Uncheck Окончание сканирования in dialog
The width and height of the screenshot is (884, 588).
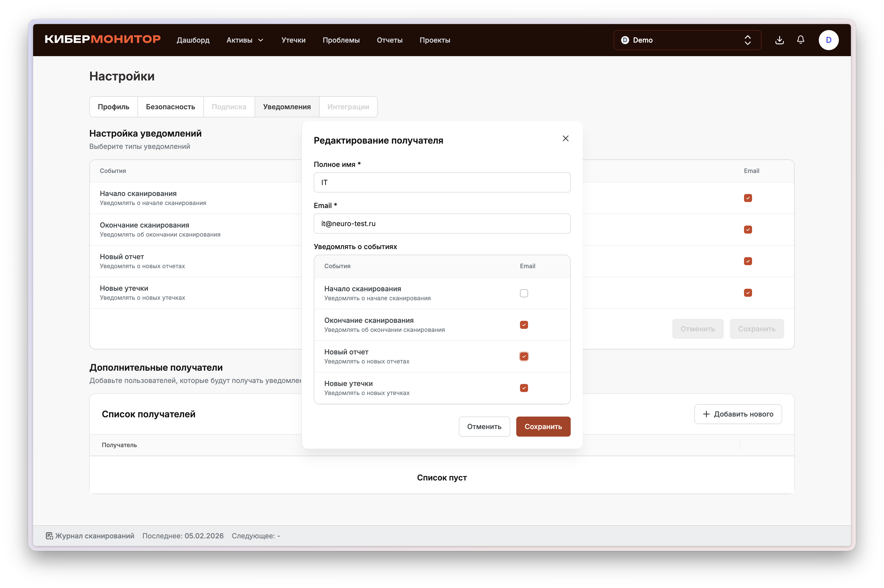[524, 325]
